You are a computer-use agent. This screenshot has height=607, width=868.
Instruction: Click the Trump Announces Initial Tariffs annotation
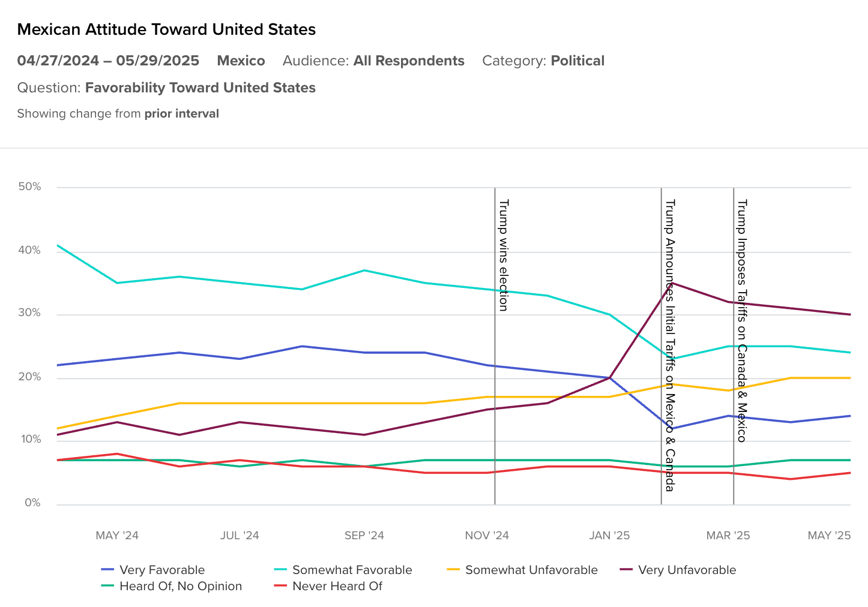670,345
